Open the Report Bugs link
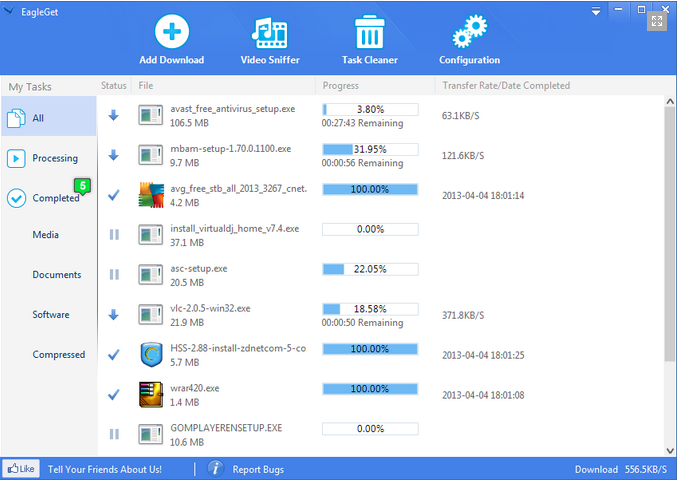Viewport: 678px width, 483px height. pyautogui.click(x=258, y=470)
